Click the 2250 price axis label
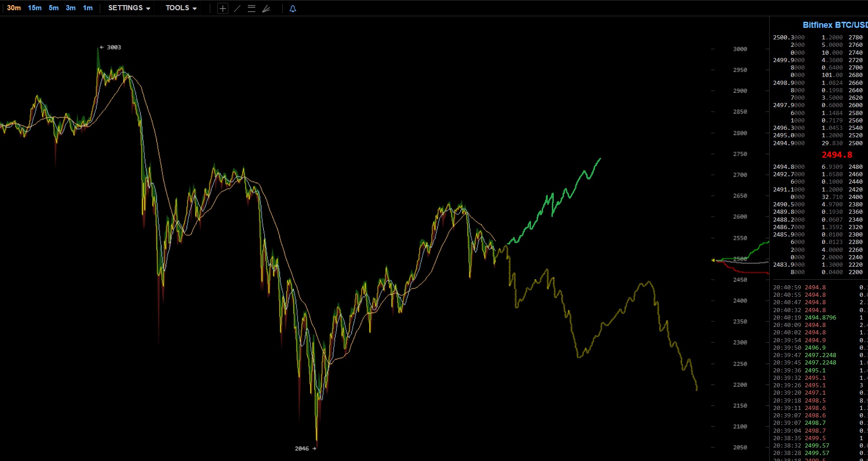 coord(740,364)
